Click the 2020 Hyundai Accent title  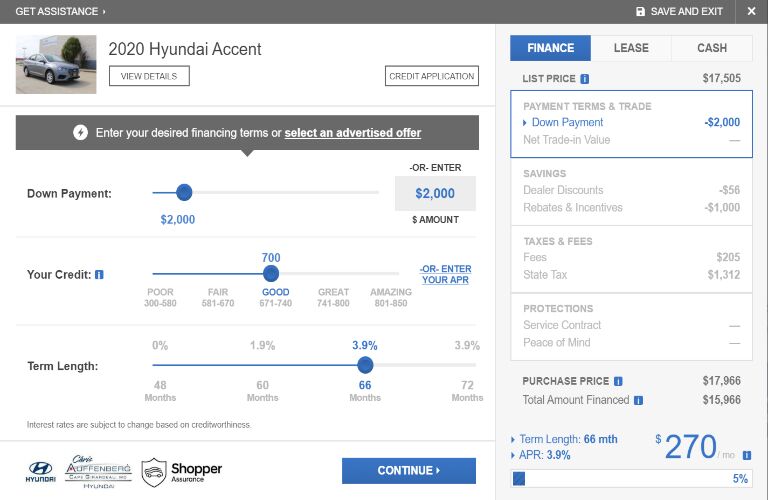pyautogui.click(x=185, y=49)
